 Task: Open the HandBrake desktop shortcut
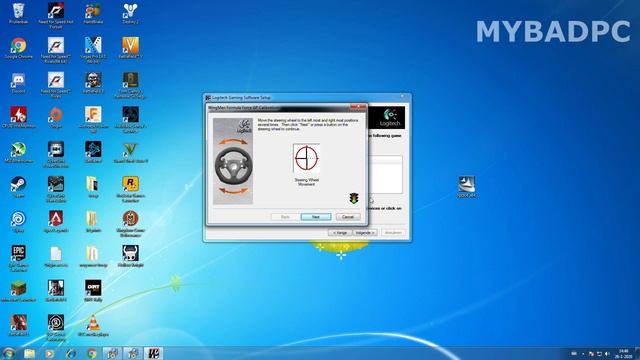point(93,13)
